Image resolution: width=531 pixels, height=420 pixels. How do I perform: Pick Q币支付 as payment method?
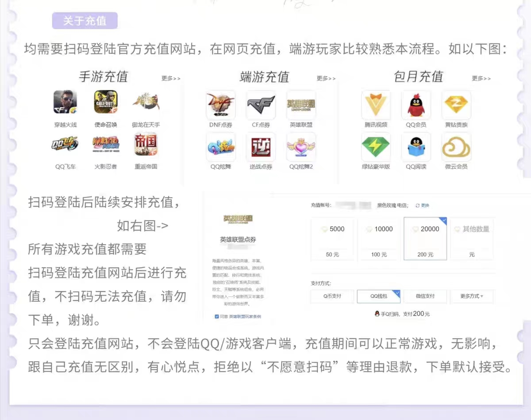332,296
